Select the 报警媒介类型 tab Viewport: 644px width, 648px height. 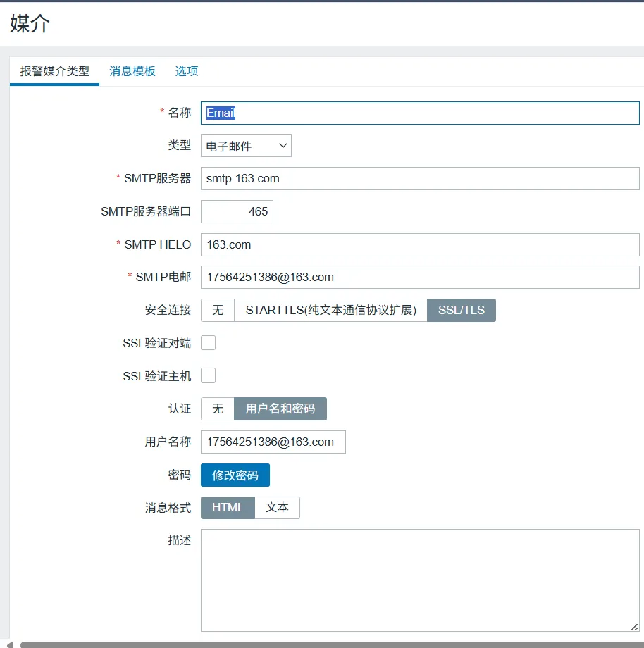pyautogui.click(x=55, y=71)
